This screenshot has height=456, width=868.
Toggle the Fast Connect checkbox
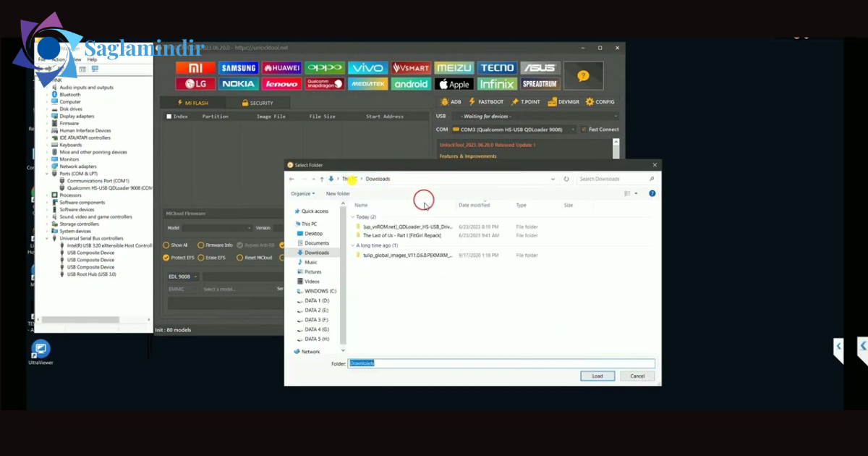(584, 130)
